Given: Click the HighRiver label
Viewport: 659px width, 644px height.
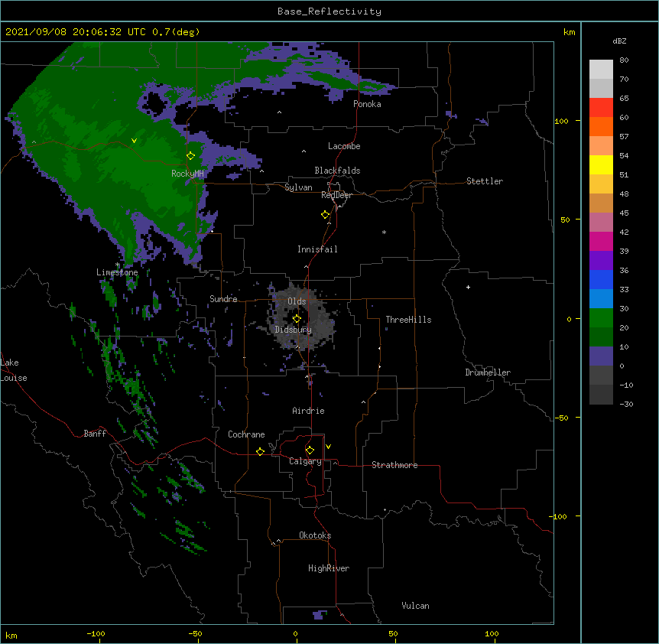Looking at the screenshot, I should 329,568.
